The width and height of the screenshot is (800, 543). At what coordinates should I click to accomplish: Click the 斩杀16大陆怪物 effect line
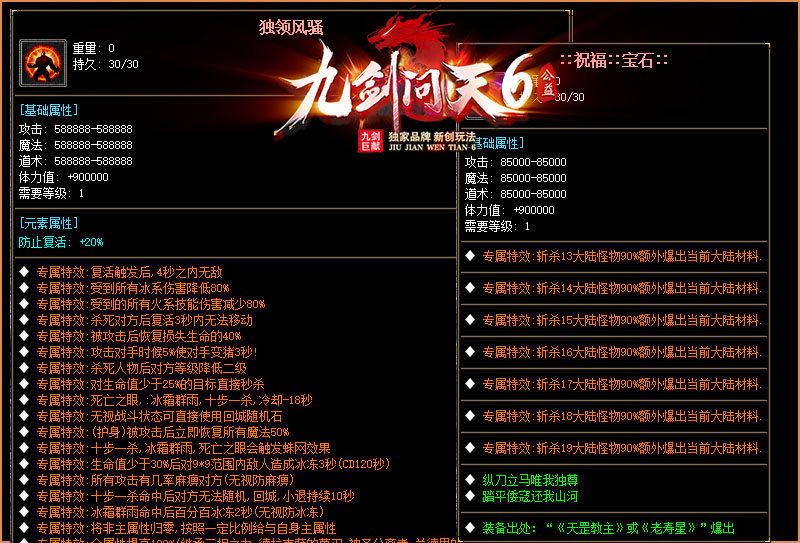(621, 352)
